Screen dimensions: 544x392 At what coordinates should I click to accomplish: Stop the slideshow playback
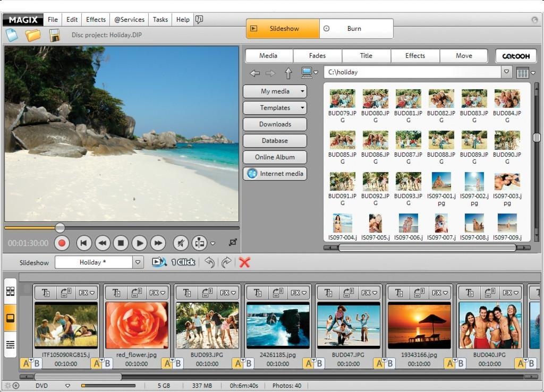pos(121,243)
